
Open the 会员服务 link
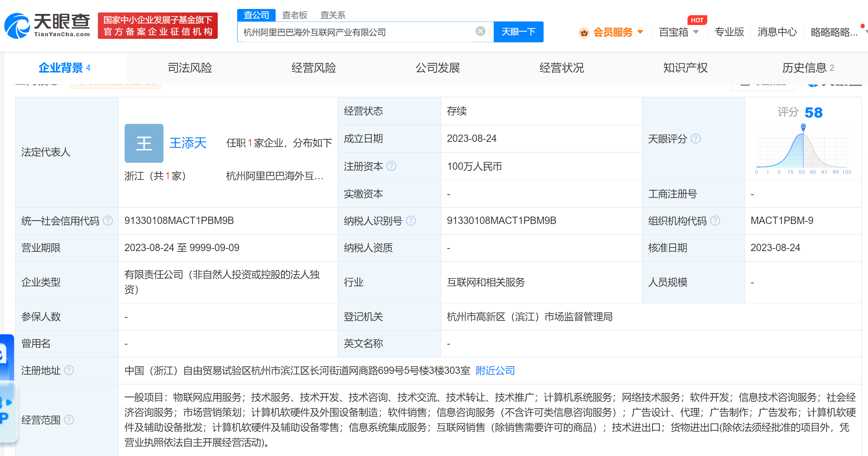click(613, 32)
